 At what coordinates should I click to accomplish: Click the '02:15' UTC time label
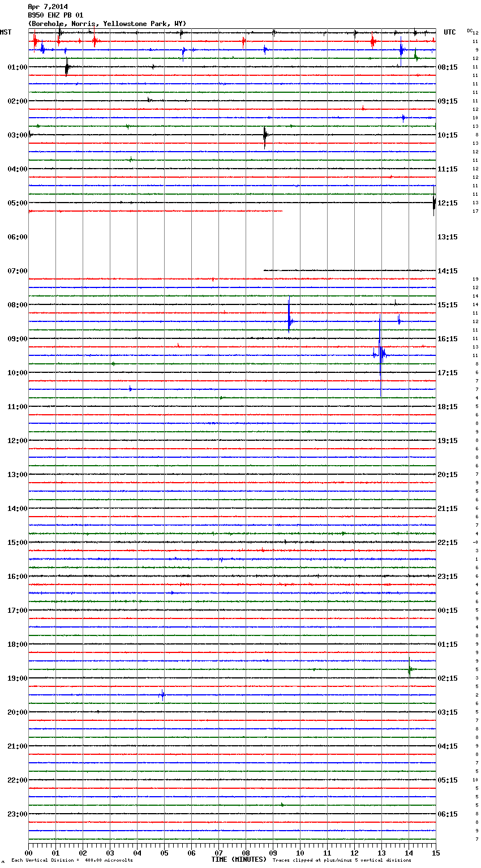tap(448, 678)
